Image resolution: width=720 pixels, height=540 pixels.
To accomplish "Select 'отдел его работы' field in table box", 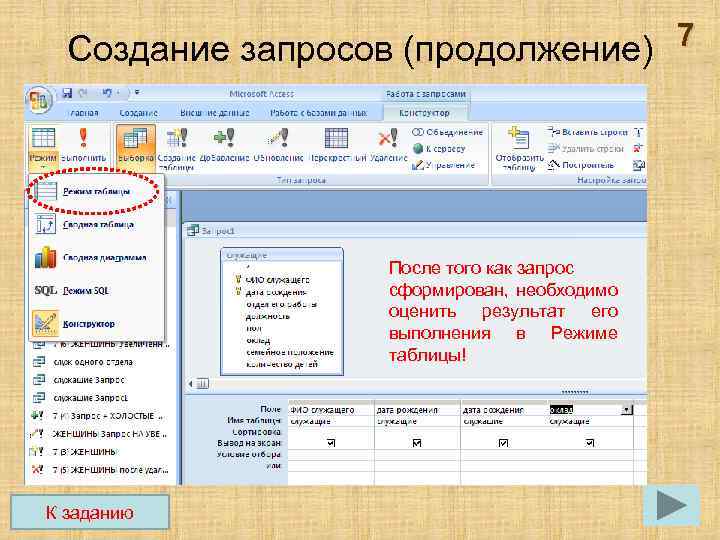I will click(x=281, y=304).
